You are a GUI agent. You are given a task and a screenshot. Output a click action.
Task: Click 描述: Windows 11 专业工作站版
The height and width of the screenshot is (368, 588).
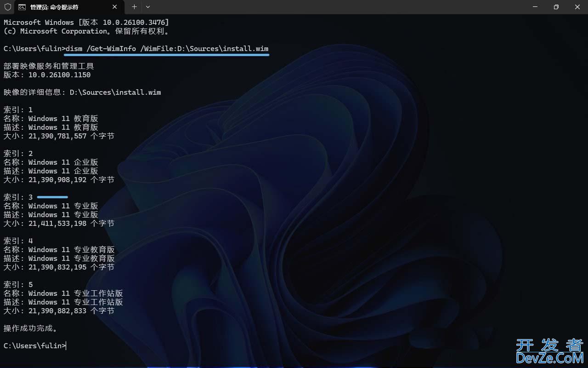[63, 302]
